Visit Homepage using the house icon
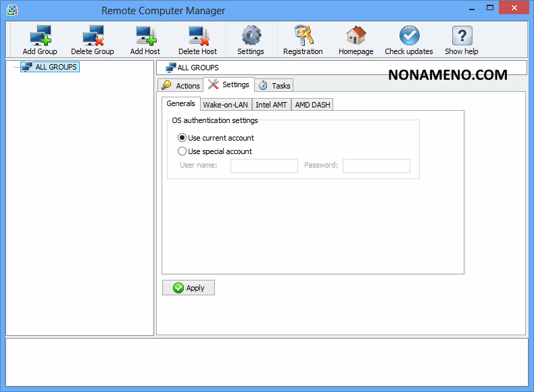 [356, 35]
